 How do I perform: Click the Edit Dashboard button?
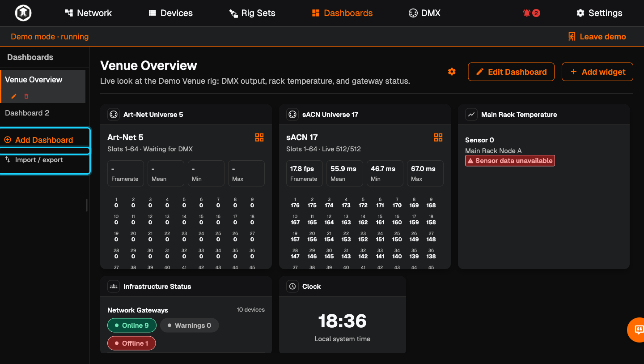[x=511, y=72]
